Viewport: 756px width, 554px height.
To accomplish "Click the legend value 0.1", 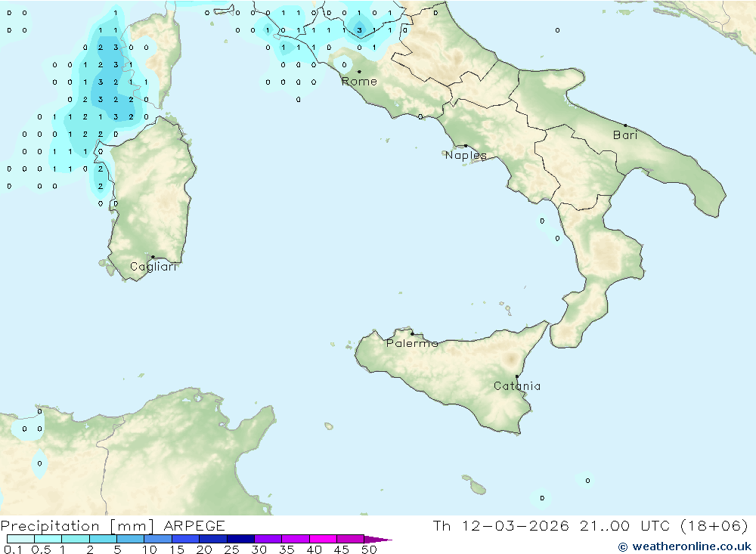I will point(13,549).
